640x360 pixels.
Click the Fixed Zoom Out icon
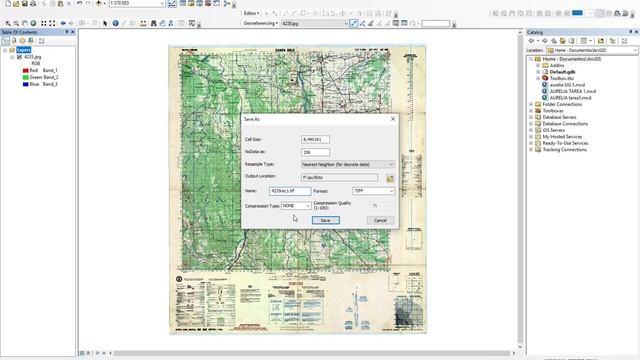(x=52, y=23)
